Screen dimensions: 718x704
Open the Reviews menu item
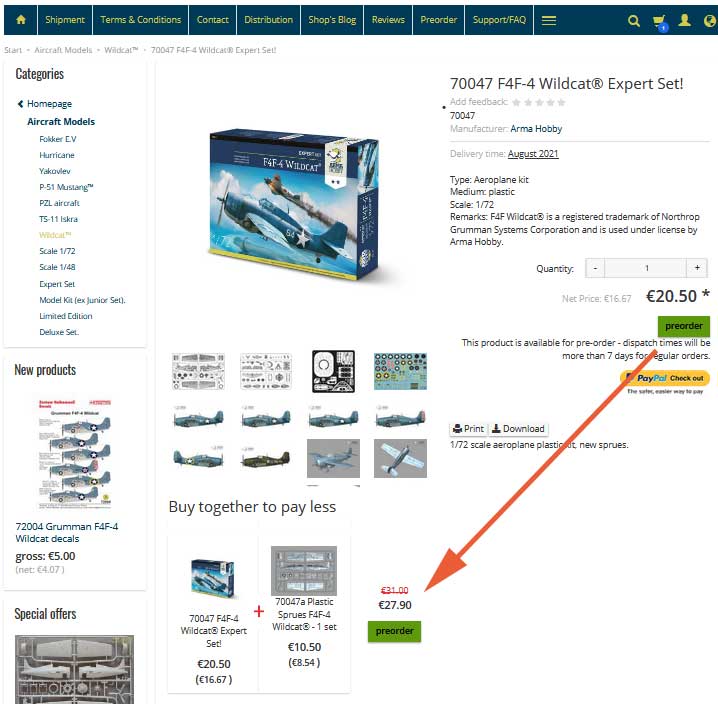[x=388, y=20]
